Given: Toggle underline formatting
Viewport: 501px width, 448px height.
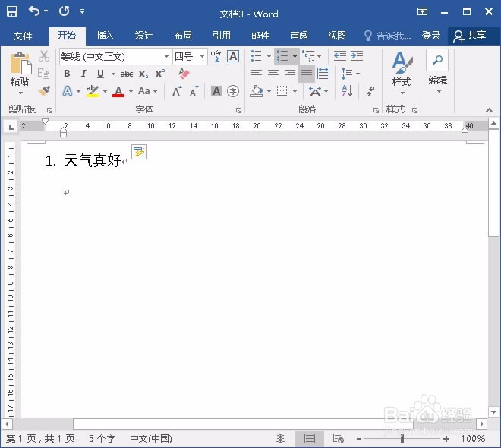Looking at the screenshot, I should coord(101,74).
